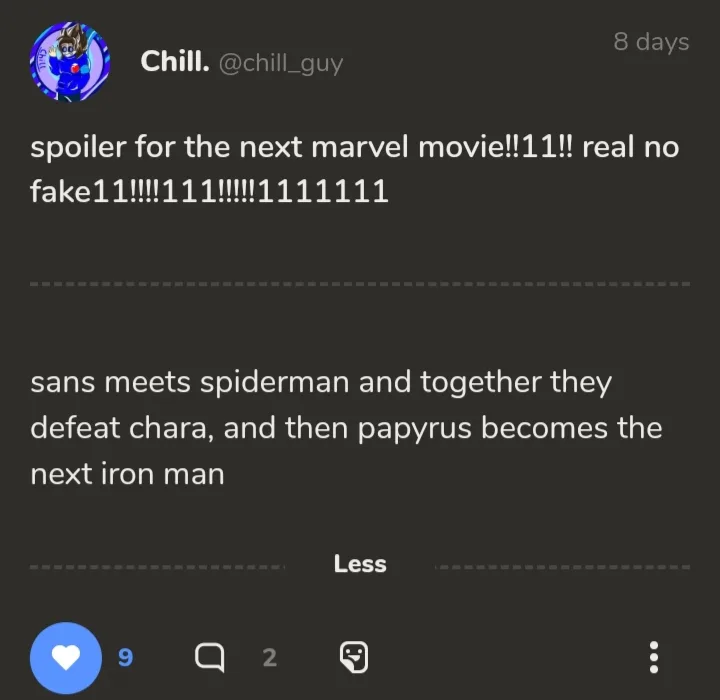Click the dashed line left of Less
This screenshot has height=700, width=720.
[x=157, y=567]
